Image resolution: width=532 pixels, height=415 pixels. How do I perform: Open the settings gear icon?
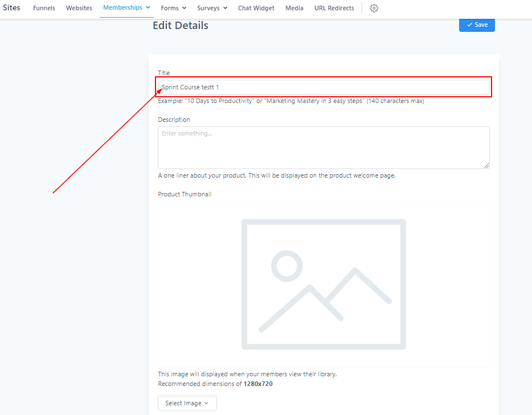pyautogui.click(x=374, y=8)
